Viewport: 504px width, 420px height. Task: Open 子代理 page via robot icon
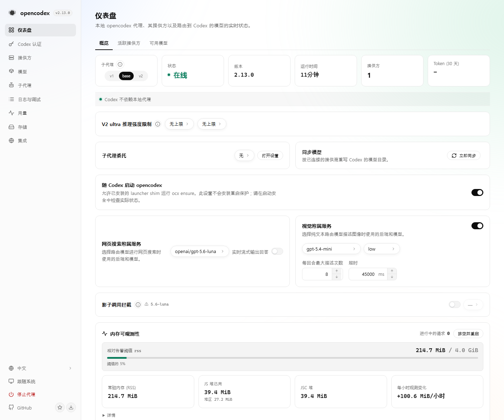tap(11, 85)
